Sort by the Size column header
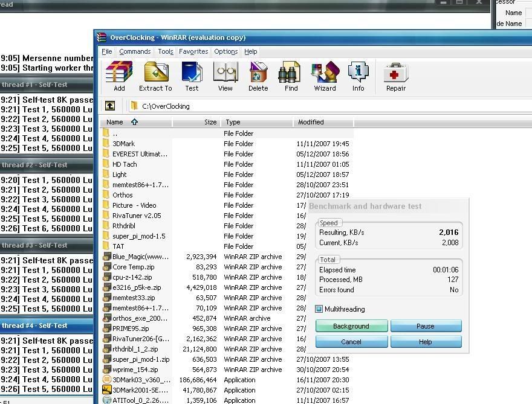The width and height of the screenshot is (532, 404). (197, 122)
